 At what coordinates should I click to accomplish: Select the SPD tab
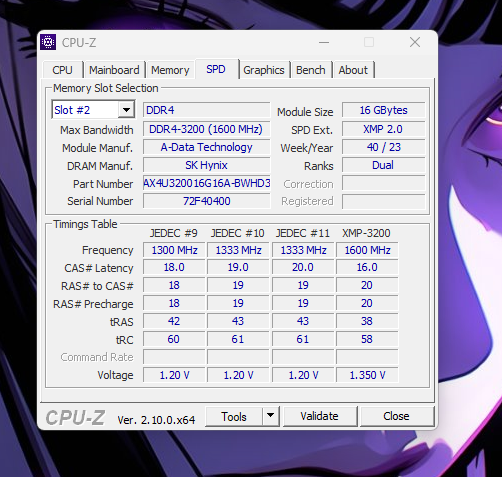click(216, 69)
